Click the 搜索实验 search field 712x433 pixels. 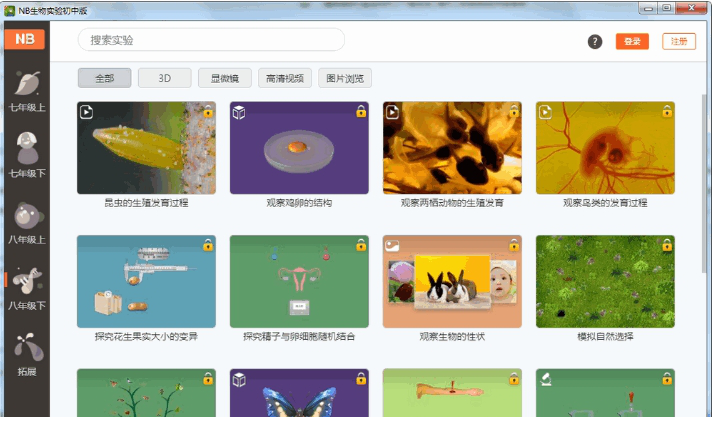point(211,40)
